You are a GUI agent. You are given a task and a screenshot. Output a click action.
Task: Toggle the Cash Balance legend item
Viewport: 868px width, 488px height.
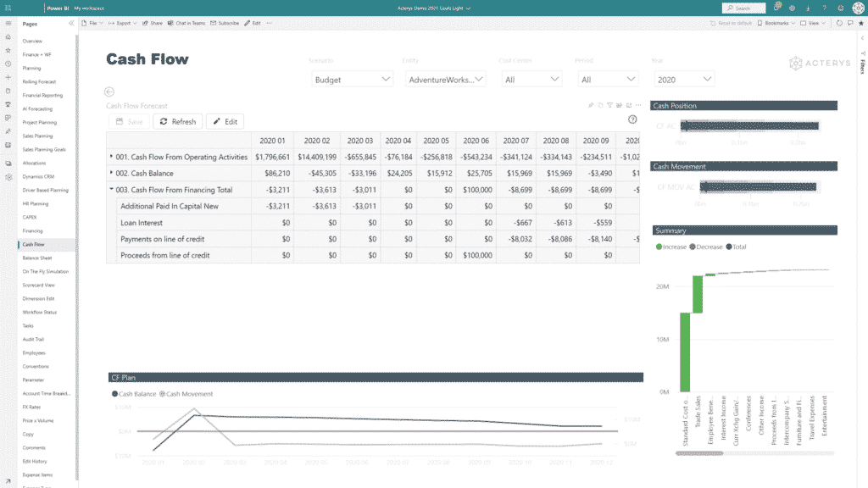pos(134,394)
